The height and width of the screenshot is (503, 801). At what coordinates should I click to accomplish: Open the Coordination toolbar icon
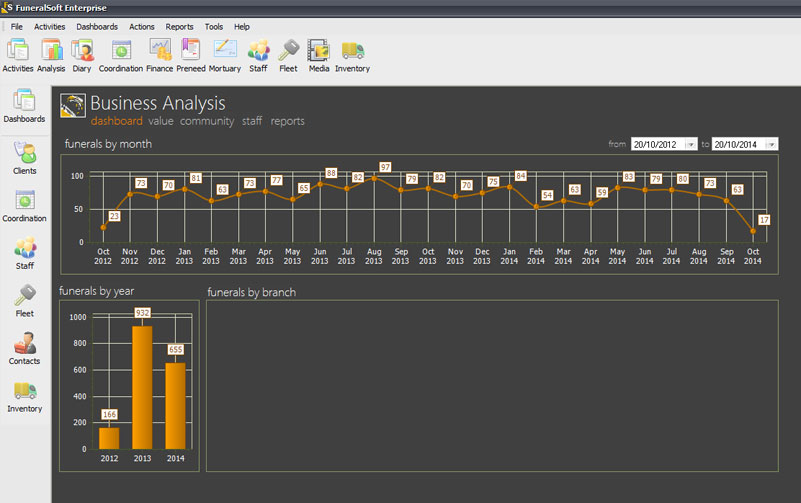pyautogui.click(x=121, y=56)
